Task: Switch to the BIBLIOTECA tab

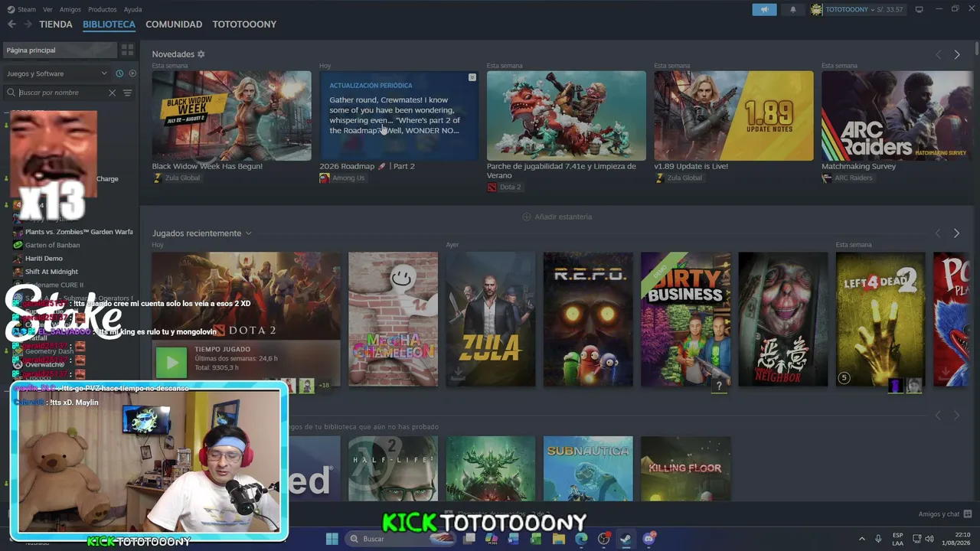Action: coord(109,24)
